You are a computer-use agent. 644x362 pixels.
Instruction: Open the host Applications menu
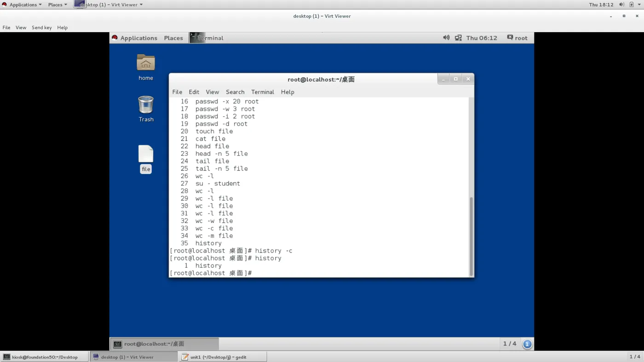point(22,5)
